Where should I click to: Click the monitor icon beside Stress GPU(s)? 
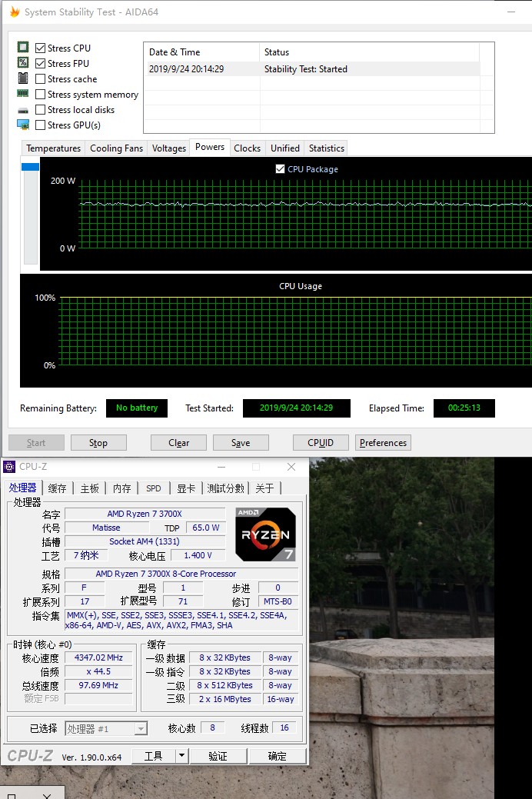(x=23, y=125)
